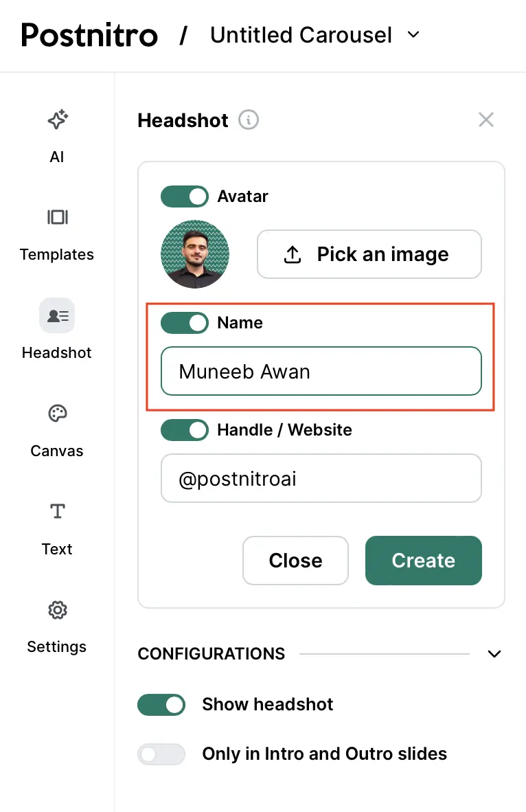Disable the Avatar toggle
526x812 pixels.
tap(185, 196)
